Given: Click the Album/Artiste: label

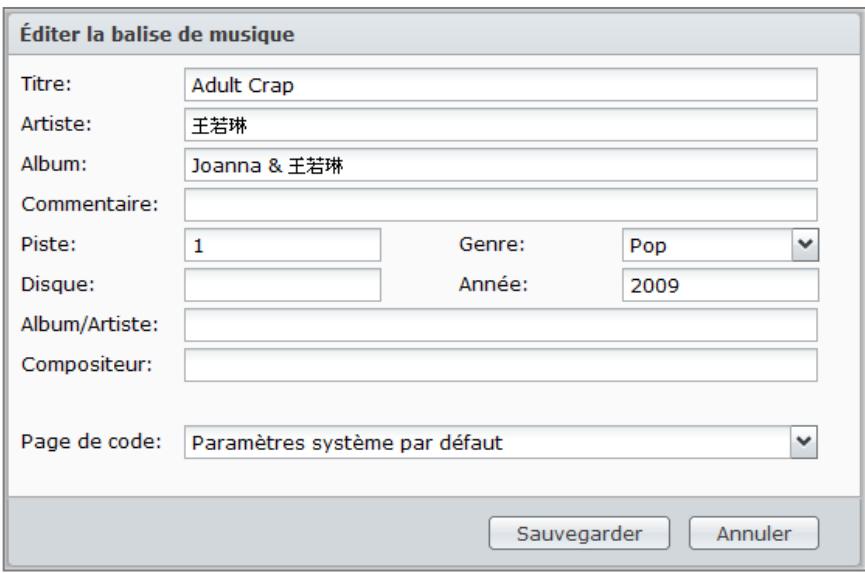Looking at the screenshot, I should [90, 324].
